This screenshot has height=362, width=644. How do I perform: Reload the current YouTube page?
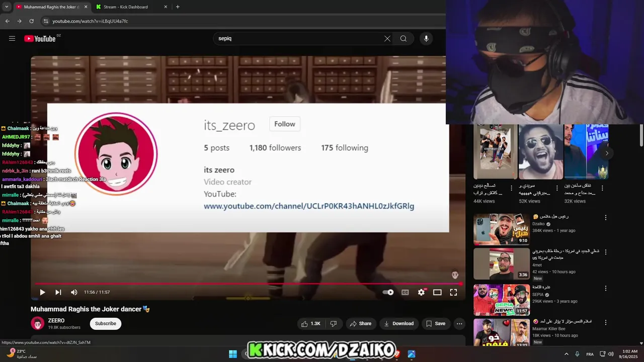click(x=31, y=21)
